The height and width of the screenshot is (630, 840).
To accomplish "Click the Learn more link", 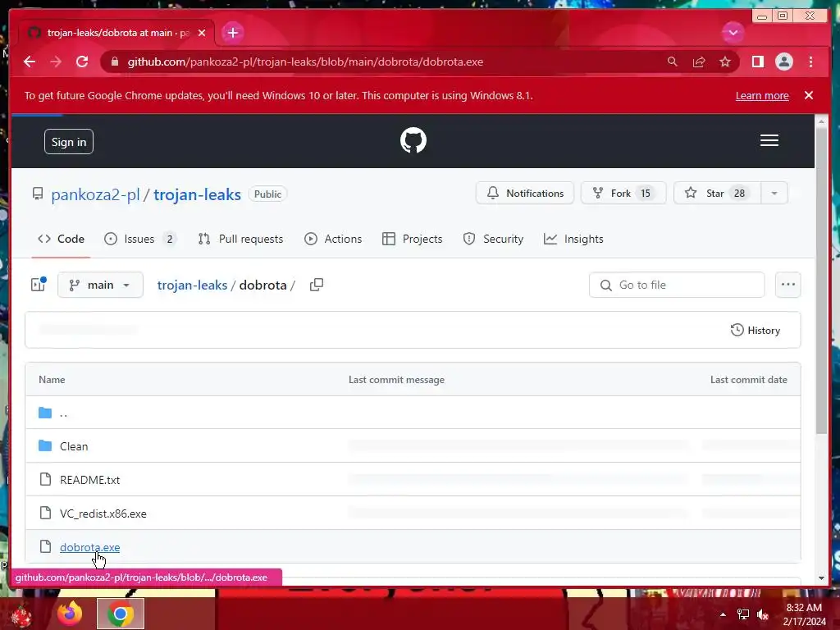I will (762, 95).
